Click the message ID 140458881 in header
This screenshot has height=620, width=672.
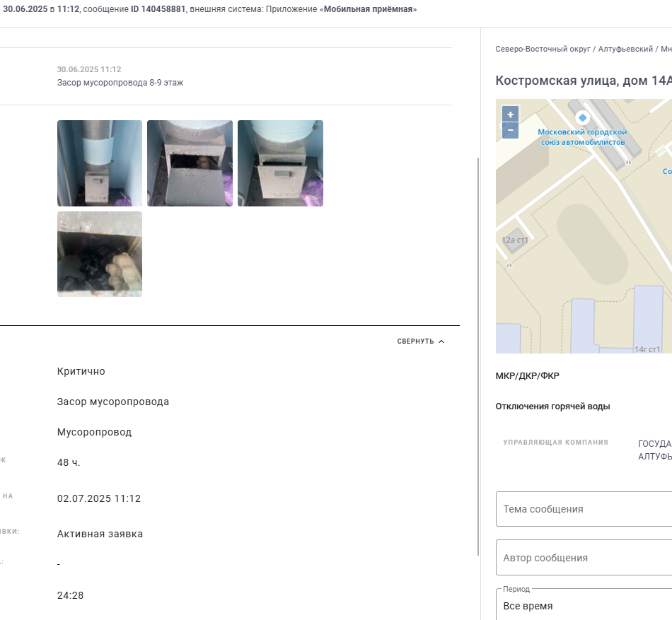click(158, 9)
